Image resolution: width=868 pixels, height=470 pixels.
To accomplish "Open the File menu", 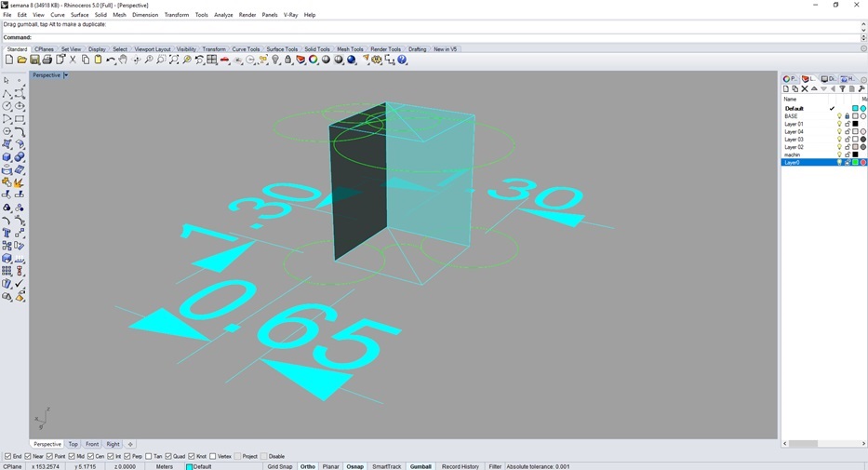I will point(7,15).
